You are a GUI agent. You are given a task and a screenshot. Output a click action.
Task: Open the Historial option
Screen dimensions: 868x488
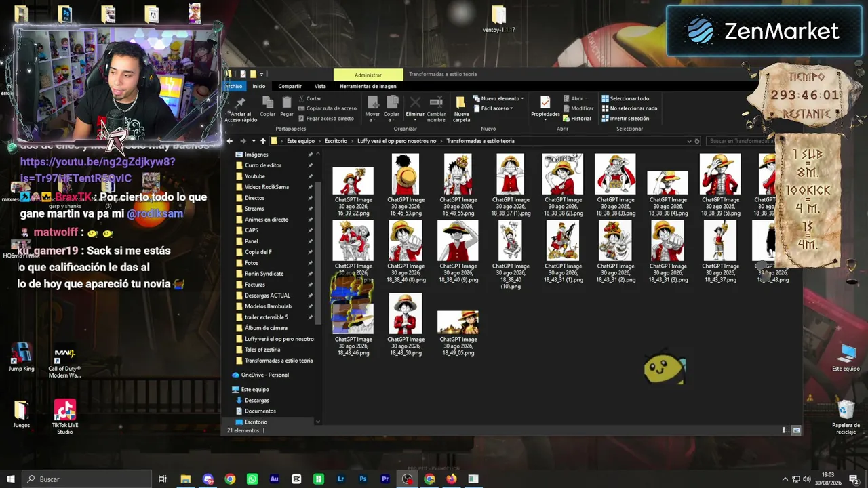(x=576, y=119)
